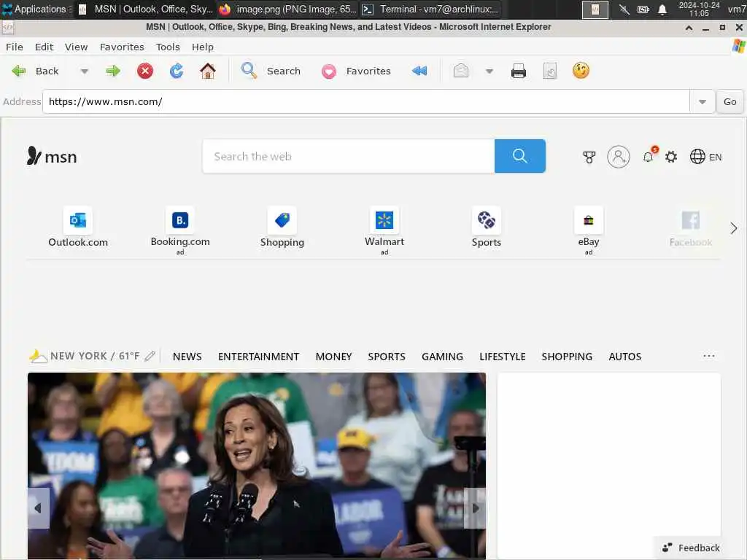Open the Rewards trophy icon
747x560 pixels.
589,157
